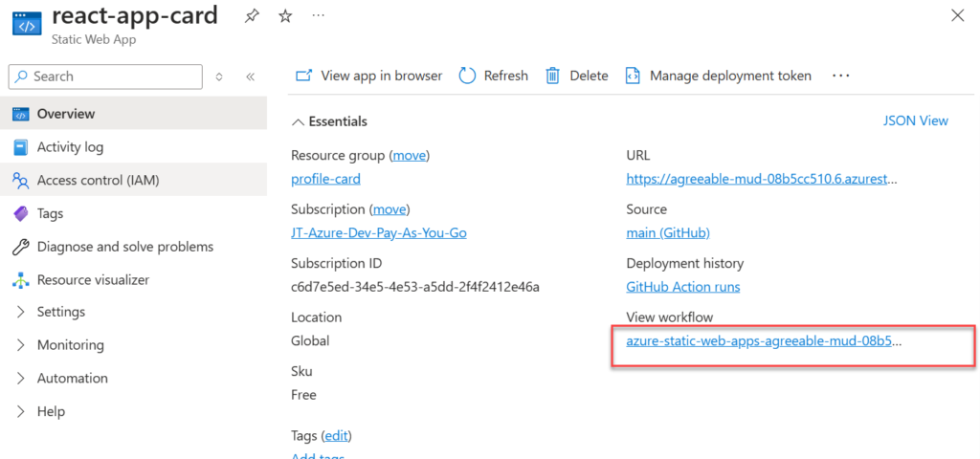Open Diagnose and solve problems

(133, 247)
